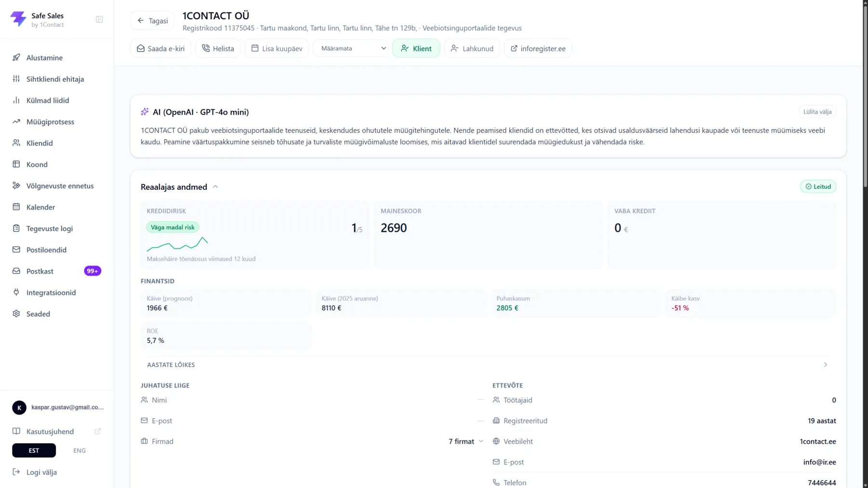The image size is (868, 488).
Task: Click the page vertical scrollbar
Action: (x=865, y=96)
